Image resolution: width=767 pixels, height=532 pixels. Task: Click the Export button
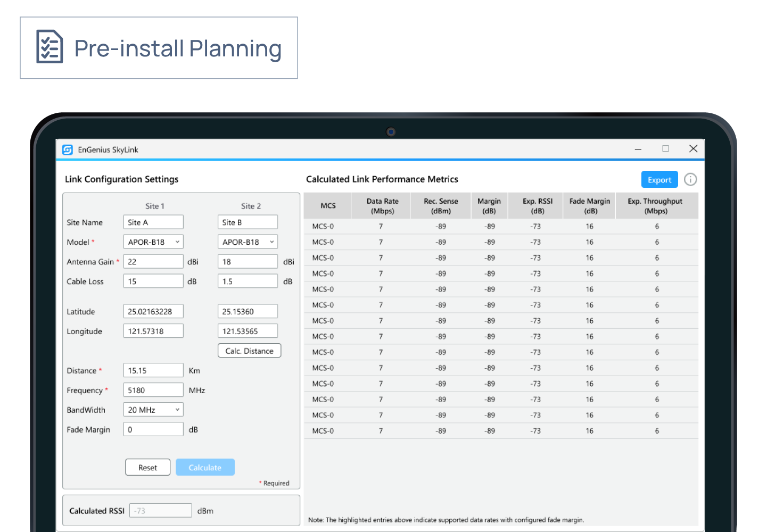tap(659, 179)
